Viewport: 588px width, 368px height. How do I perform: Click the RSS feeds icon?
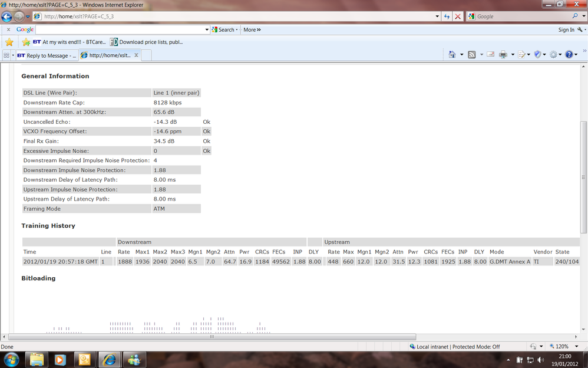472,55
